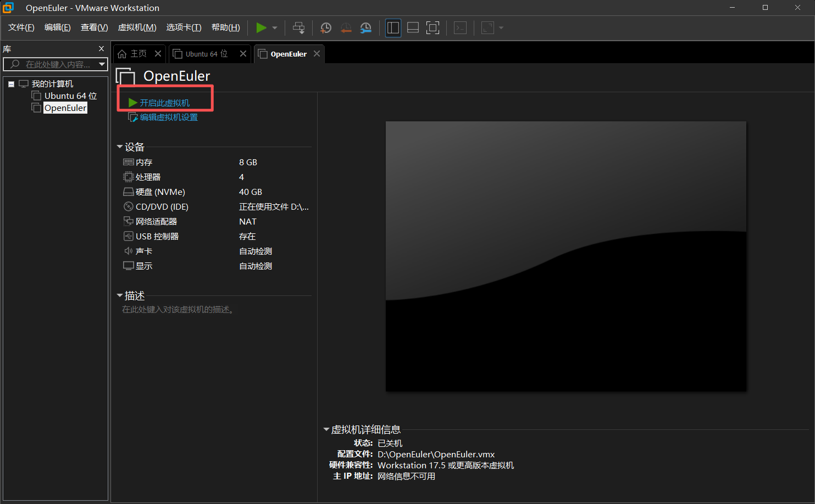Screen dimensions: 815x504
Task: Select 我的计算机 in the library tree
Action: click(52, 84)
